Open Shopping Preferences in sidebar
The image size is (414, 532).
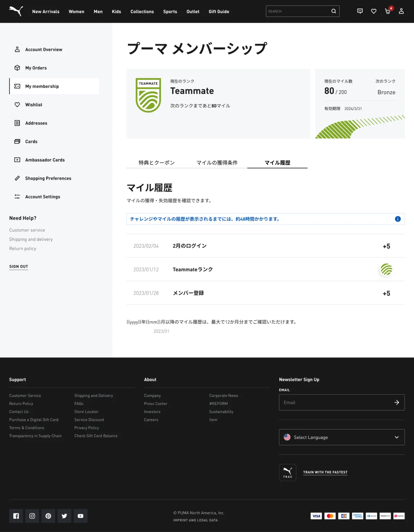pos(54,178)
